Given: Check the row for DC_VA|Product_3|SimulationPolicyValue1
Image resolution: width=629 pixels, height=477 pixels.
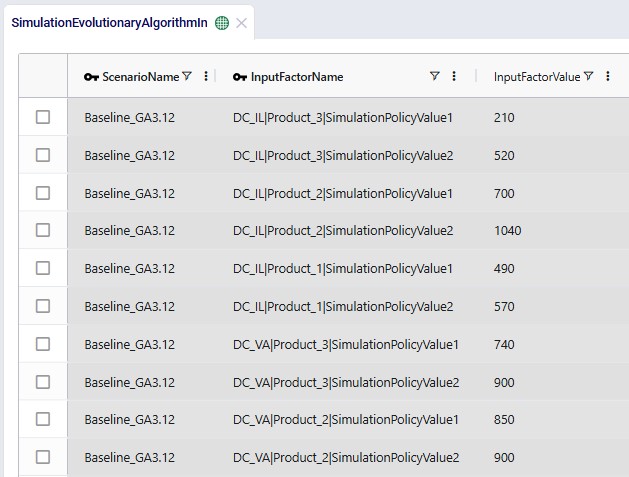Looking at the screenshot, I should click(x=43, y=344).
